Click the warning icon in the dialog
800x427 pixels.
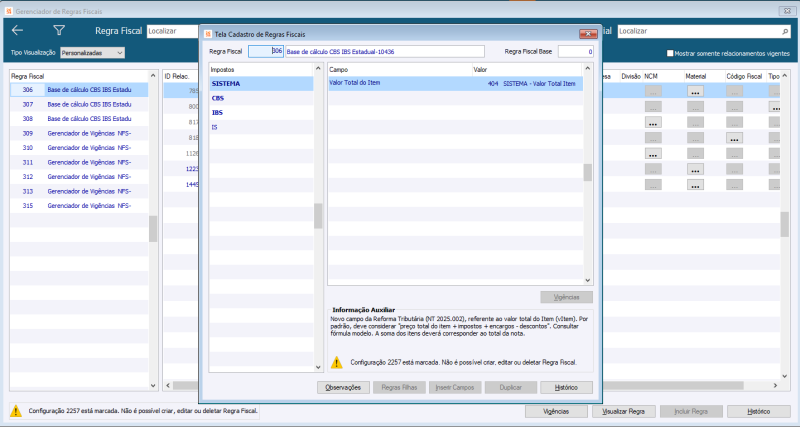click(337, 363)
